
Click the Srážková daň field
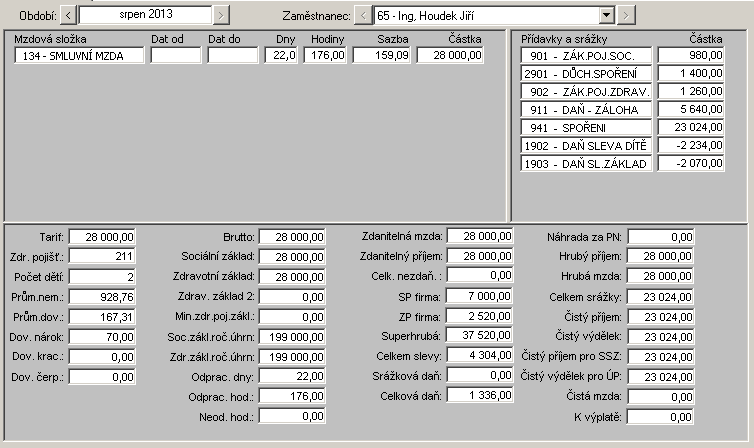pos(480,375)
